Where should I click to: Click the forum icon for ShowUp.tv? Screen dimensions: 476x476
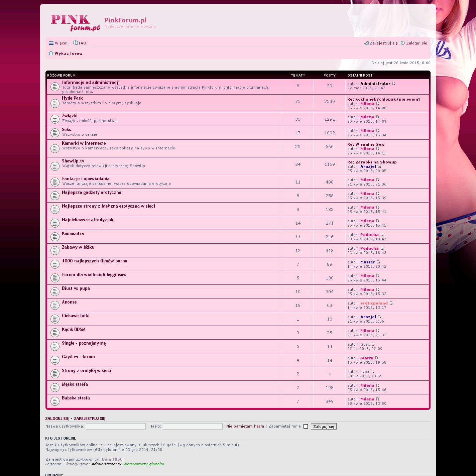click(55, 166)
